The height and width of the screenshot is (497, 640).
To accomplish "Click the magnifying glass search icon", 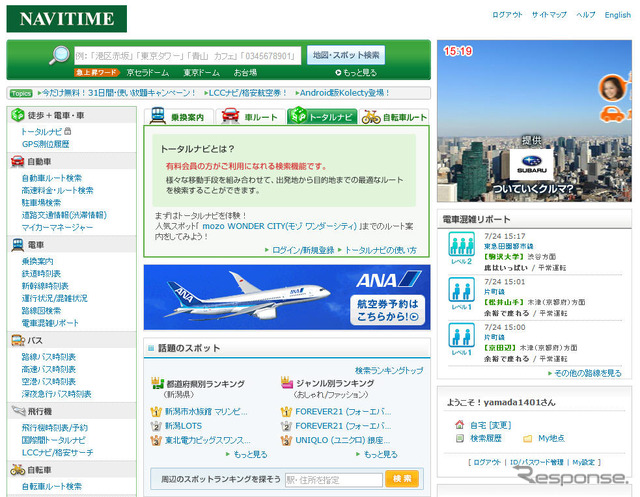I will point(59,55).
